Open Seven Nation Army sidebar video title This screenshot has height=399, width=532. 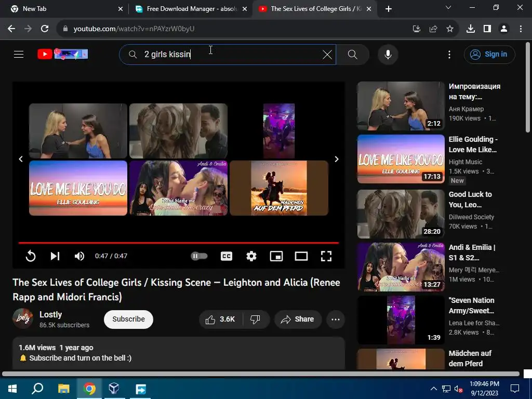tap(472, 305)
